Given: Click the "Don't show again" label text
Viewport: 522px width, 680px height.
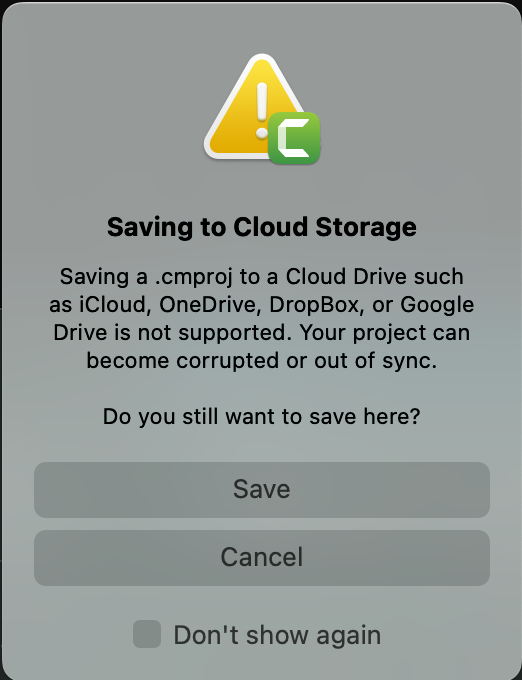Looking at the screenshot, I should click(277, 635).
